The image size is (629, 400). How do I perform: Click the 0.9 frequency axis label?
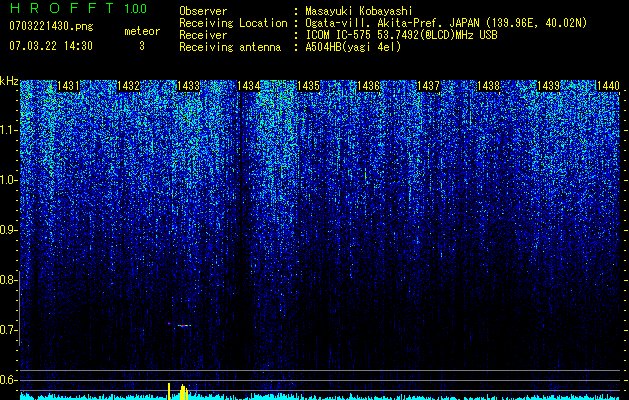tap(9, 230)
